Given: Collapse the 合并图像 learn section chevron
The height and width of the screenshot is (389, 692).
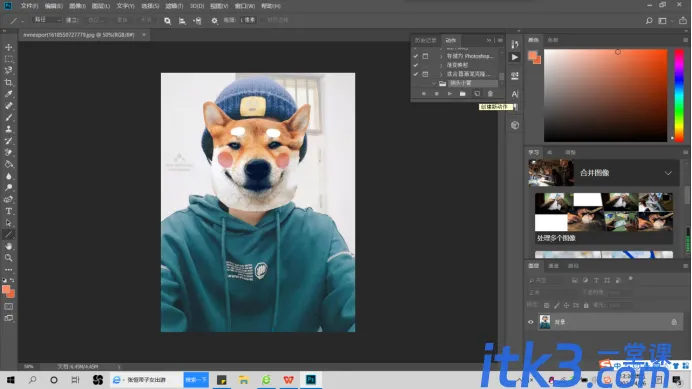Looking at the screenshot, I should 668,173.
